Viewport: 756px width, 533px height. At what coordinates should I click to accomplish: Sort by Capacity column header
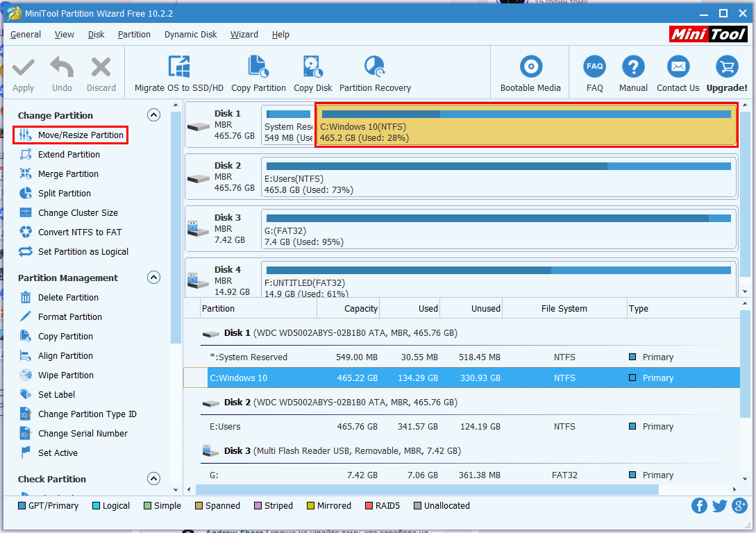348,308
